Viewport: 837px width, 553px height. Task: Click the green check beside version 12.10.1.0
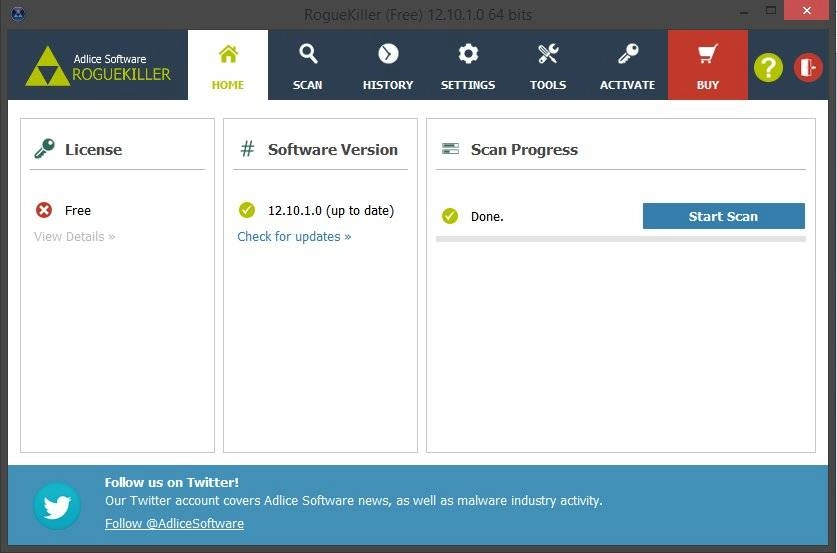247,210
